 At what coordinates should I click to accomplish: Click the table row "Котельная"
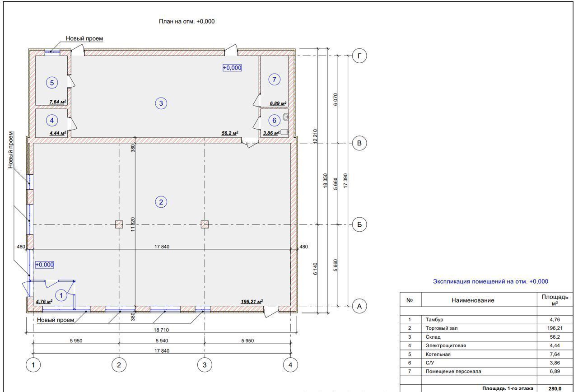[486, 354]
